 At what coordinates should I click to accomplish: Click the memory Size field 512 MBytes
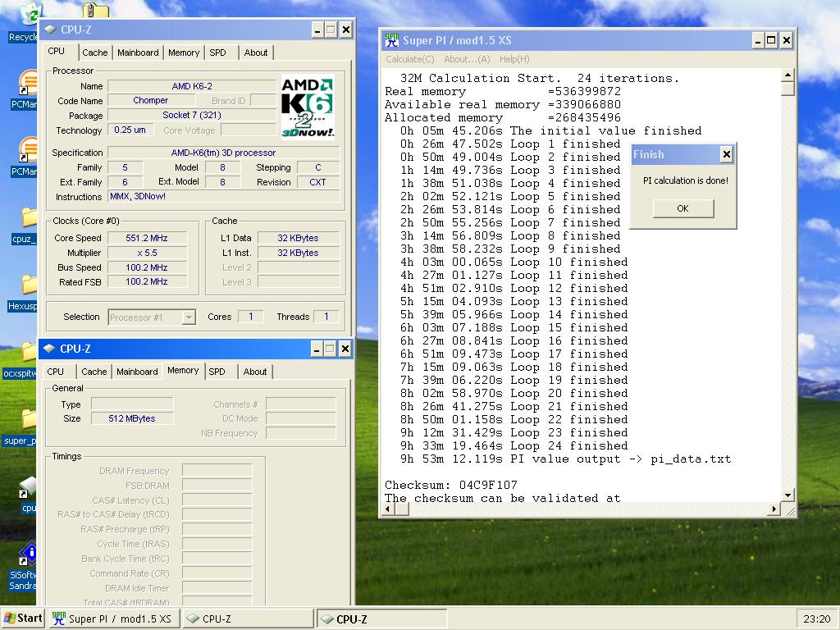point(132,418)
